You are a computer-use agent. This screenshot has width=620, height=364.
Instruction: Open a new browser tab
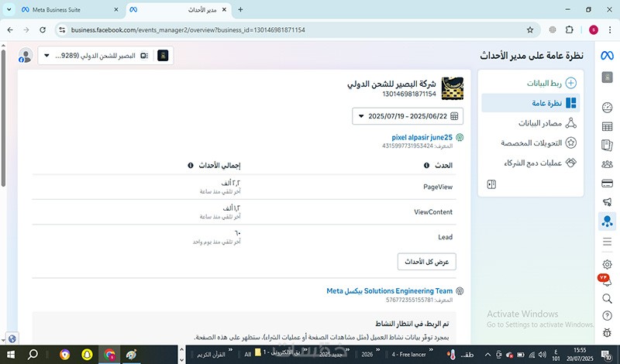click(x=240, y=9)
